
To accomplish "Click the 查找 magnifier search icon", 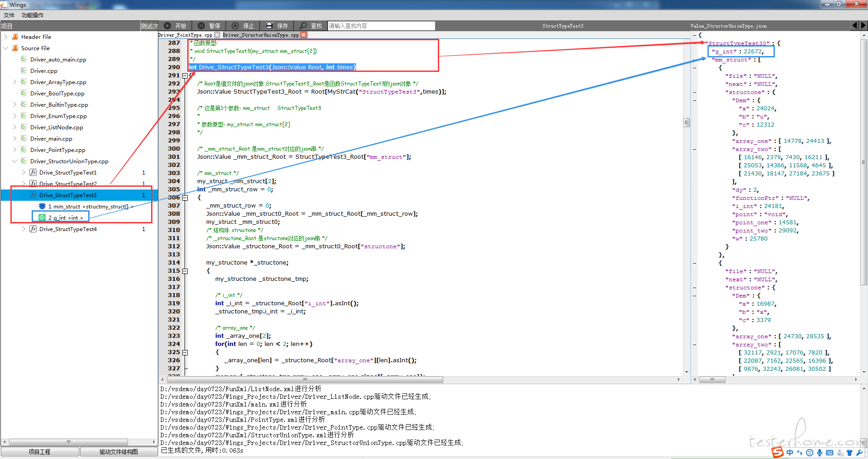I will coord(303,26).
